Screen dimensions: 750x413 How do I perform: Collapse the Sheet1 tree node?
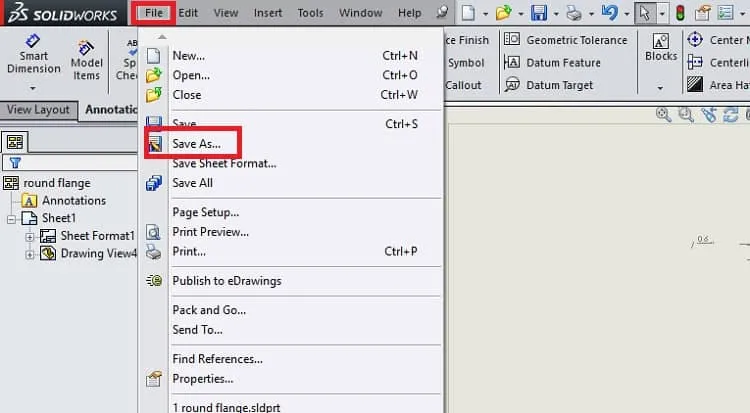click(11, 219)
